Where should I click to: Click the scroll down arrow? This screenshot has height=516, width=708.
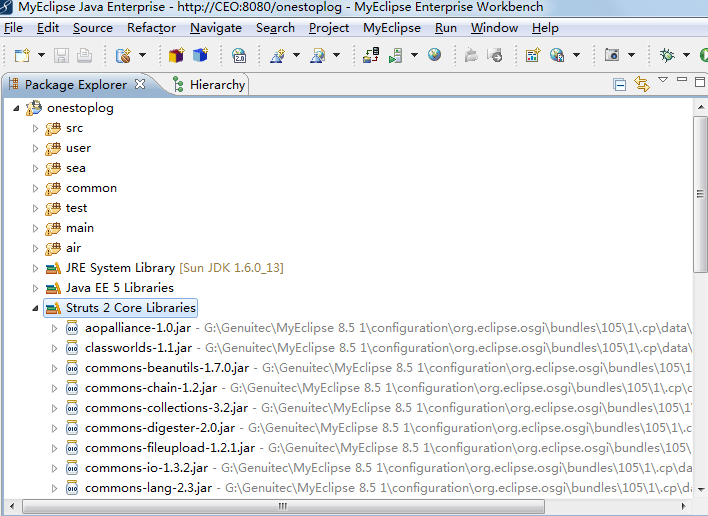pyautogui.click(x=700, y=489)
